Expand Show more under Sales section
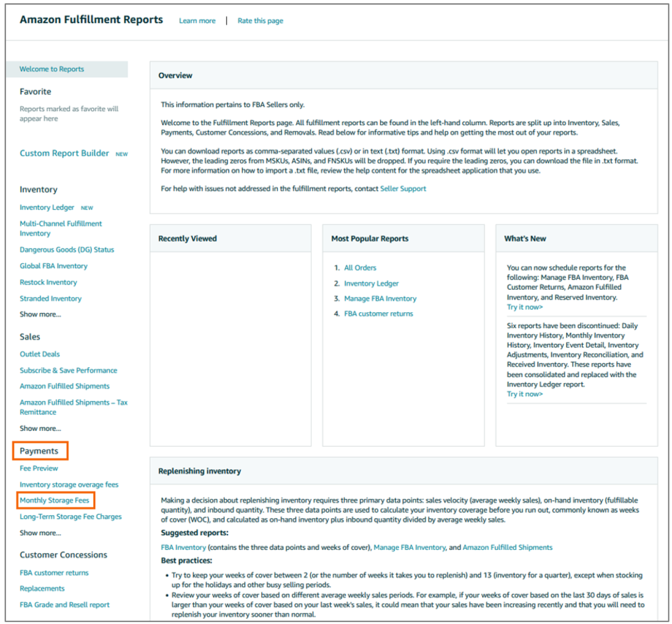672x624 pixels. (40, 428)
